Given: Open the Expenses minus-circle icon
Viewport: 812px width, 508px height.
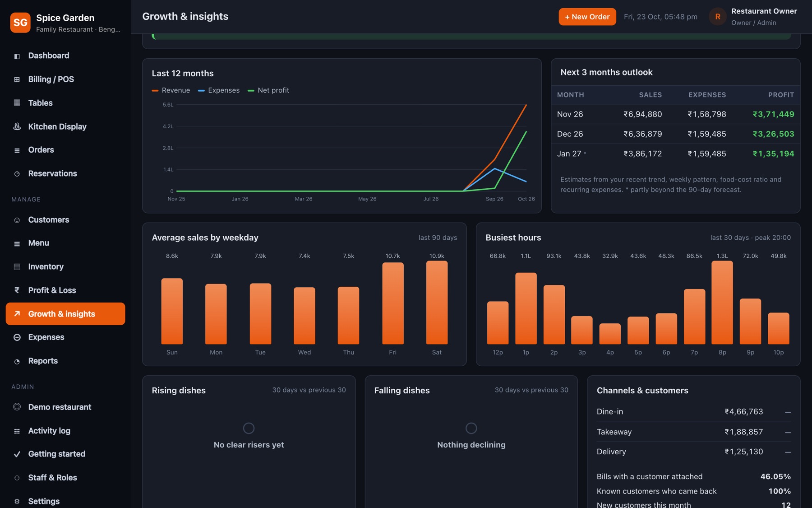Looking at the screenshot, I should 17,337.
